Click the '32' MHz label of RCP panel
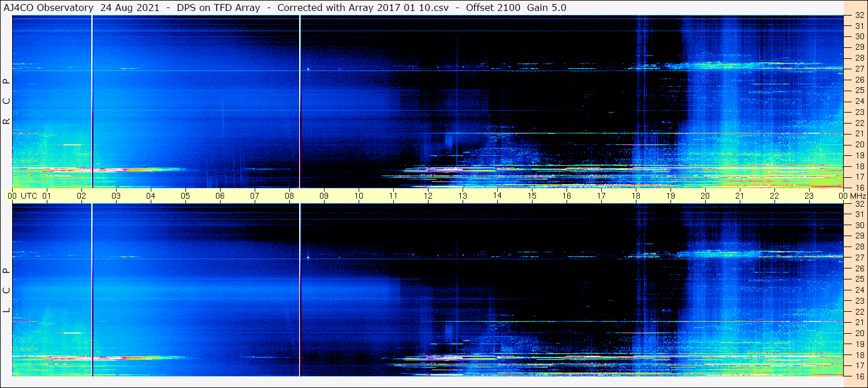 (x=859, y=15)
